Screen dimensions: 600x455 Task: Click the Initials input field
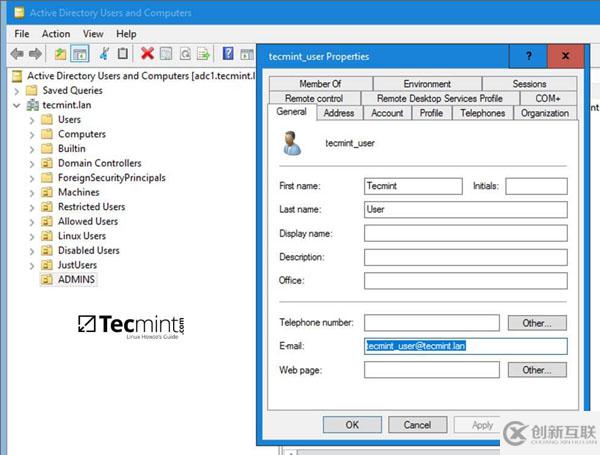[x=536, y=186]
